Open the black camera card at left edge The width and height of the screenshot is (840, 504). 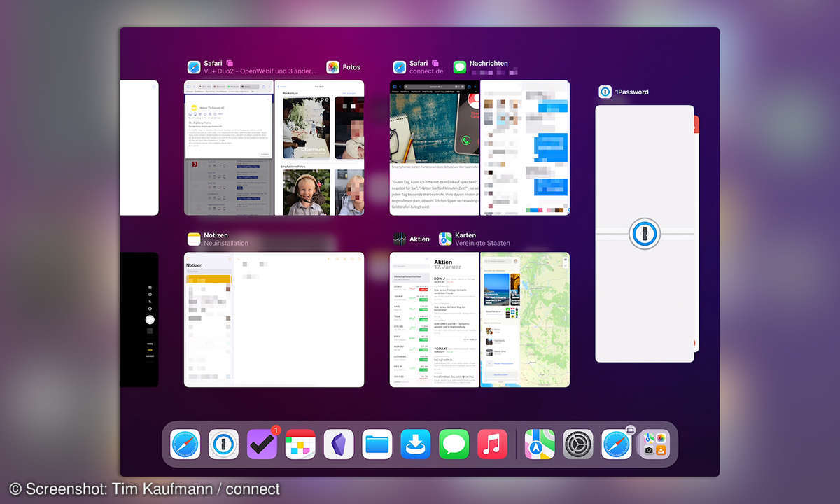[139, 320]
